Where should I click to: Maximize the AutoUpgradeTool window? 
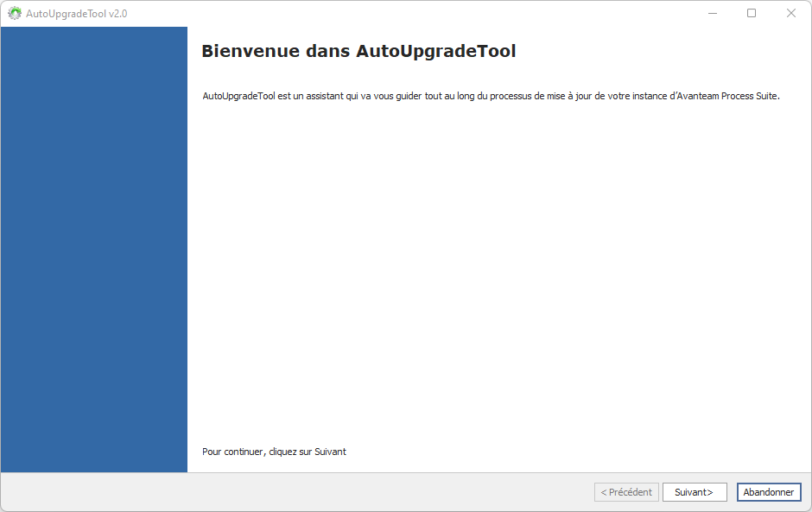point(752,13)
